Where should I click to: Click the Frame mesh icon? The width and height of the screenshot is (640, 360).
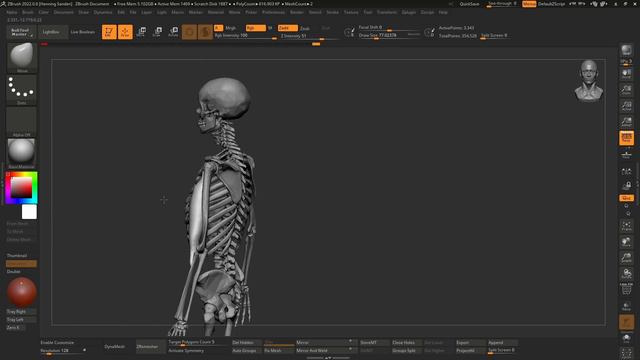627,226
